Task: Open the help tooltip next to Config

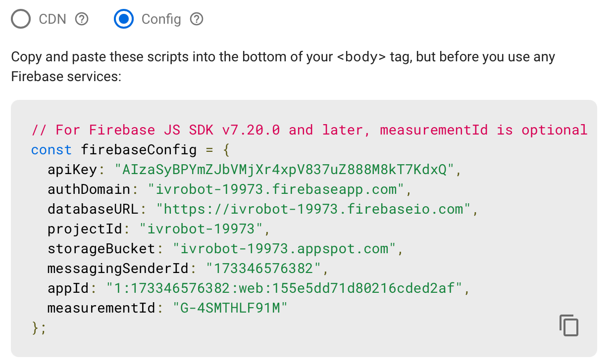Action: [197, 19]
